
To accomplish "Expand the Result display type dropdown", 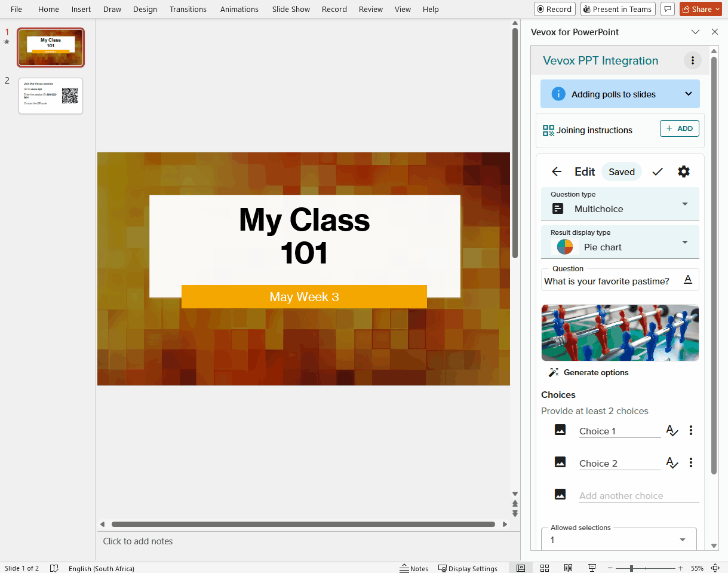I will [685, 242].
